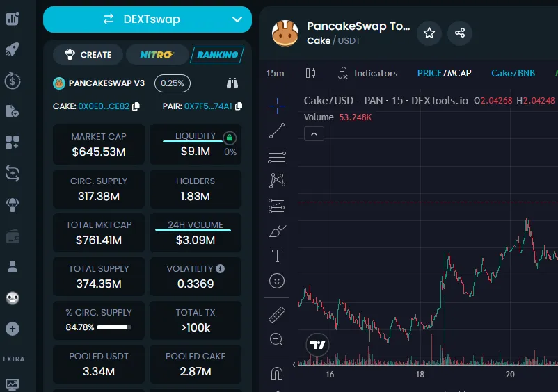Open the Indicators menu
This screenshot has height=392, width=558.
[x=367, y=73]
